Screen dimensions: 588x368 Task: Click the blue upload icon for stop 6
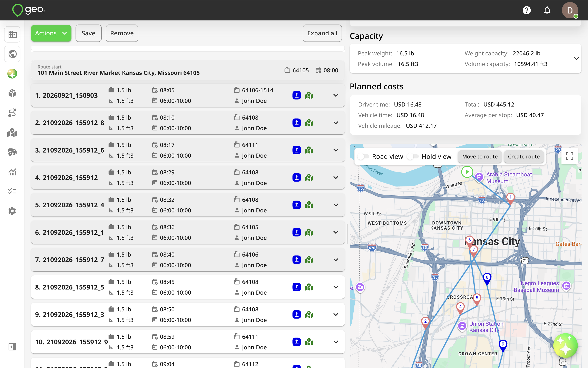(x=296, y=232)
